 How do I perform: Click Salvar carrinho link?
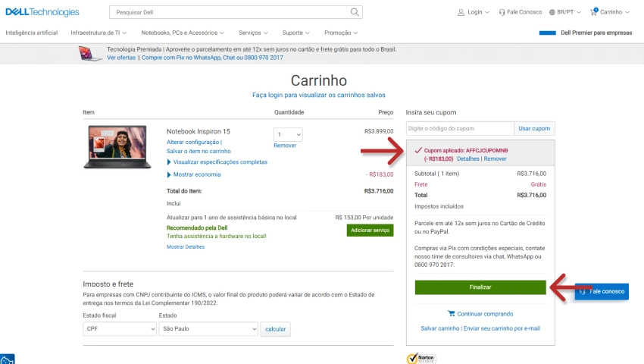pyautogui.click(x=440, y=328)
